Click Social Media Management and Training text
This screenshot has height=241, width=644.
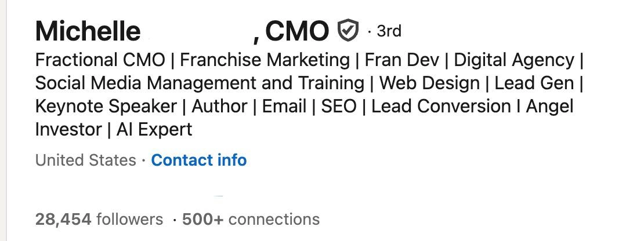click(x=200, y=83)
